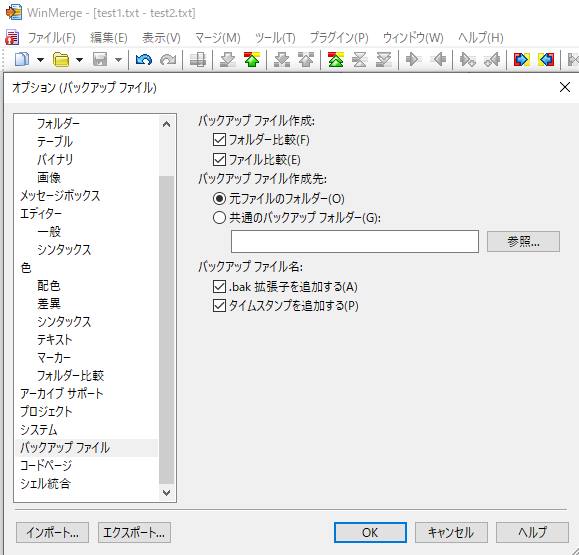Select メッセージボックス in the options tree
The height and width of the screenshot is (555, 579).
tap(60, 196)
